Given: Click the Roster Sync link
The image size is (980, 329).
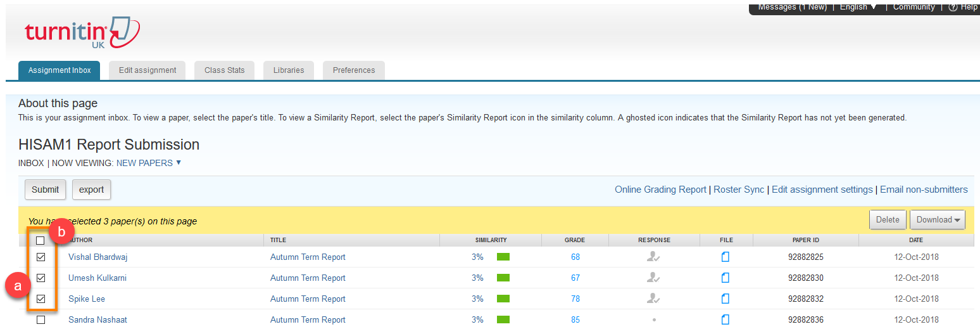Looking at the screenshot, I should click(x=739, y=190).
